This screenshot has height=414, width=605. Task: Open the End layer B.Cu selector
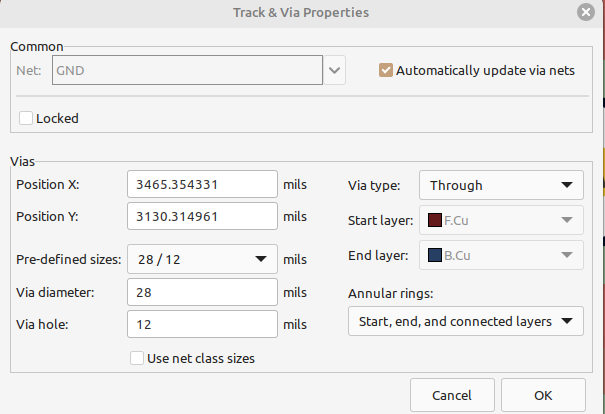pos(500,256)
